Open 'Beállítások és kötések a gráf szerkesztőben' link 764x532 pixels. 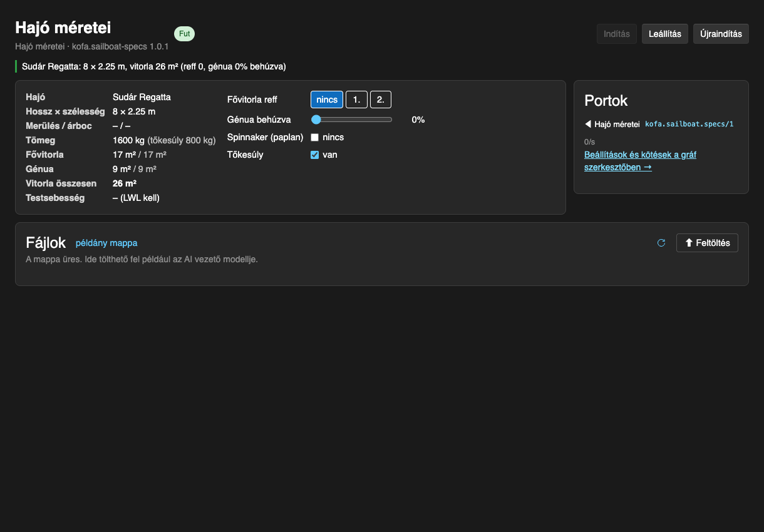[x=640, y=161]
